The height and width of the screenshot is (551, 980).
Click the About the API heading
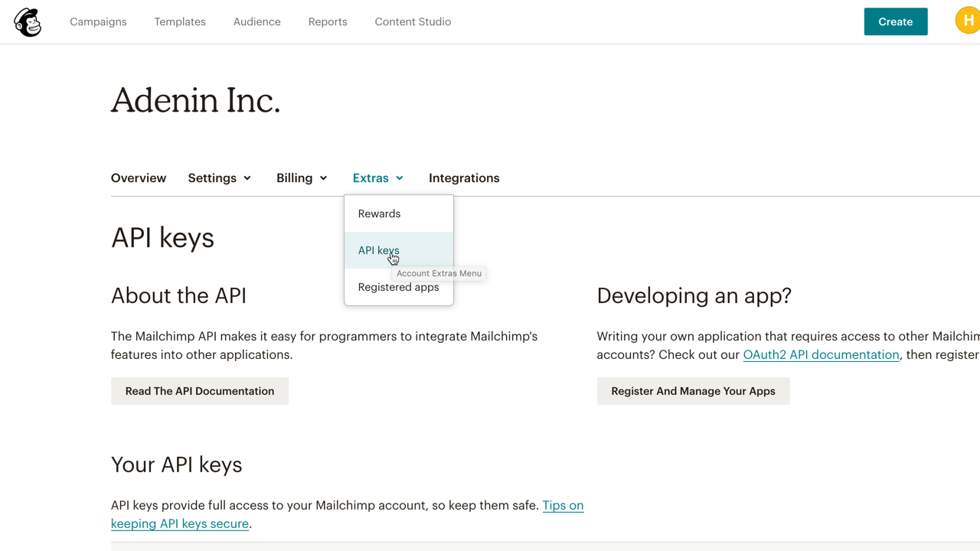[x=178, y=295]
